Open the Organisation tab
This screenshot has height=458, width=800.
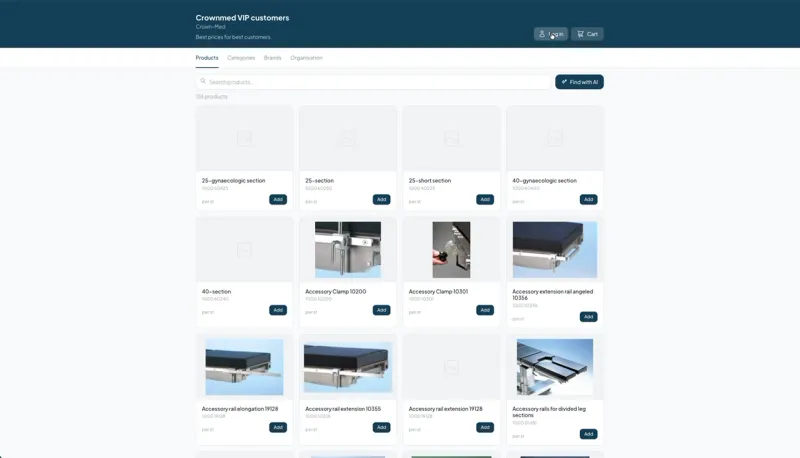pos(306,58)
